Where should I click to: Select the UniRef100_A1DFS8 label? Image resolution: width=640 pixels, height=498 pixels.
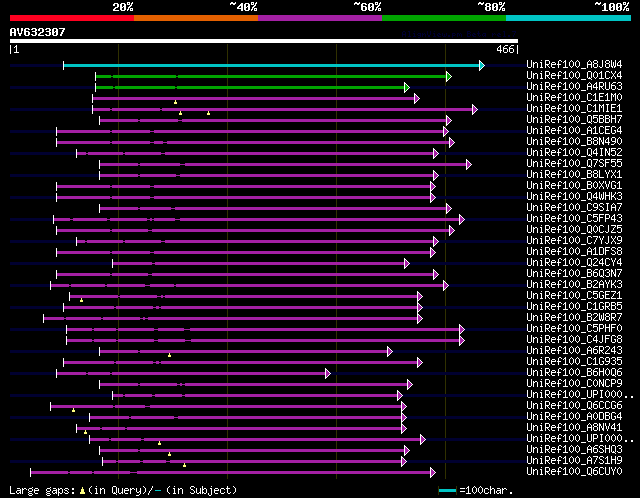coord(574,252)
